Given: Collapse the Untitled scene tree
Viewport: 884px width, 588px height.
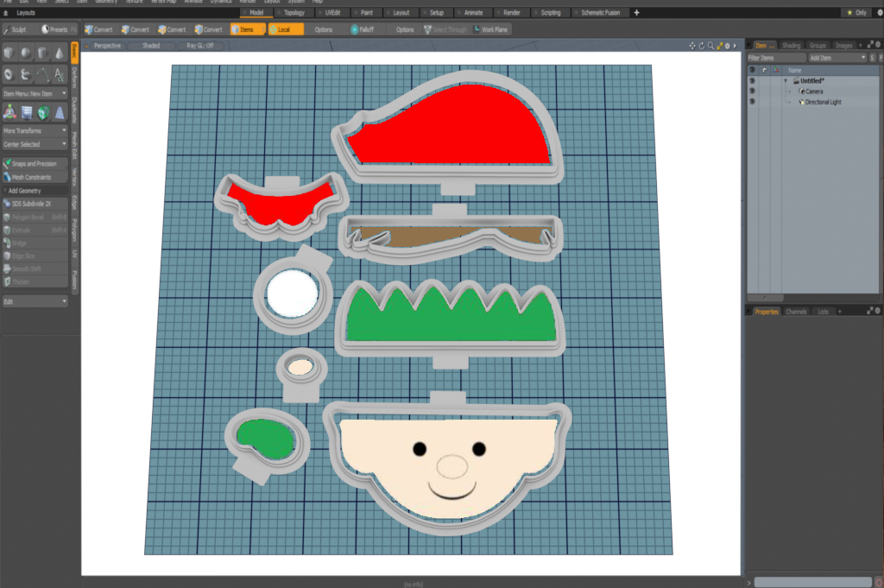Looking at the screenshot, I should tap(786, 80).
